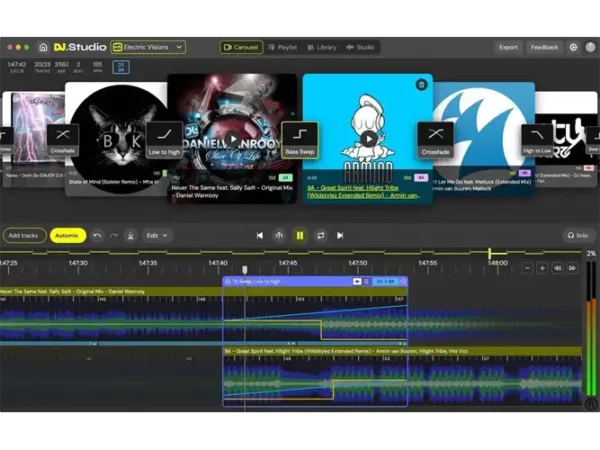This screenshot has height=450, width=600.
Task: Open the Electric Visions project dropdown
Action: click(148, 47)
